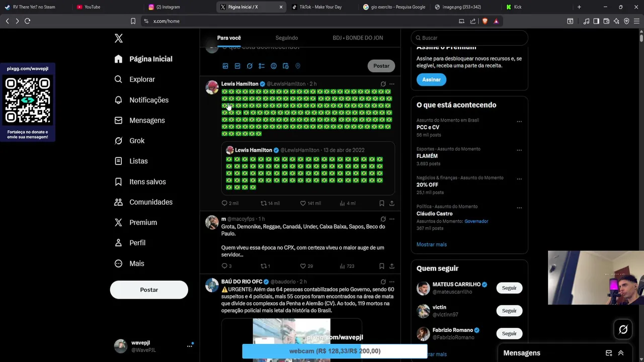The height and width of the screenshot is (362, 644).
Task: Open Explorar from the sidebar
Action: (x=135, y=79)
